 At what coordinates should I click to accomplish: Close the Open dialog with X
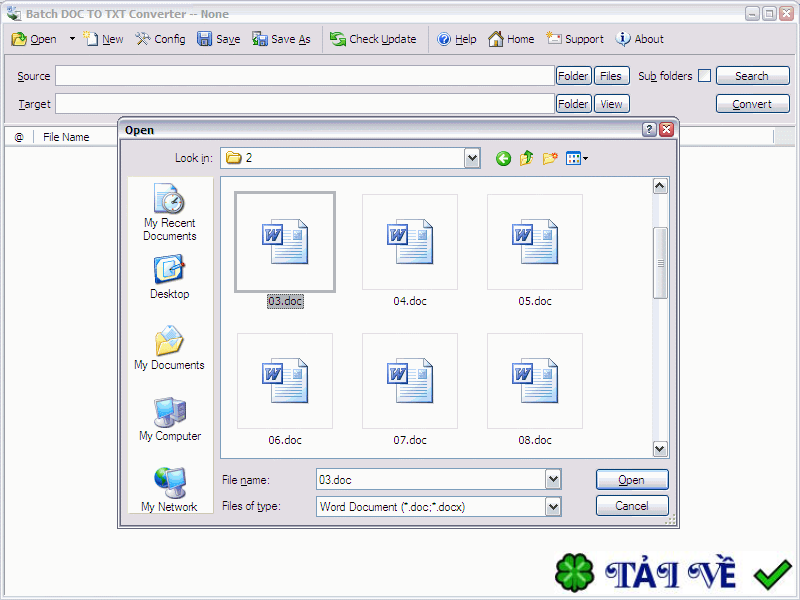(x=666, y=130)
